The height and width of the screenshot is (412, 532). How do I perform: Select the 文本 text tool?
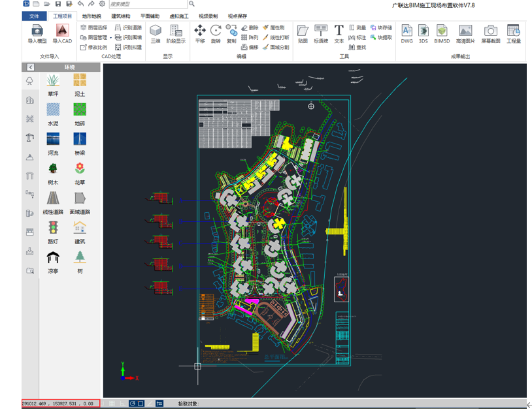(x=339, y=33)
